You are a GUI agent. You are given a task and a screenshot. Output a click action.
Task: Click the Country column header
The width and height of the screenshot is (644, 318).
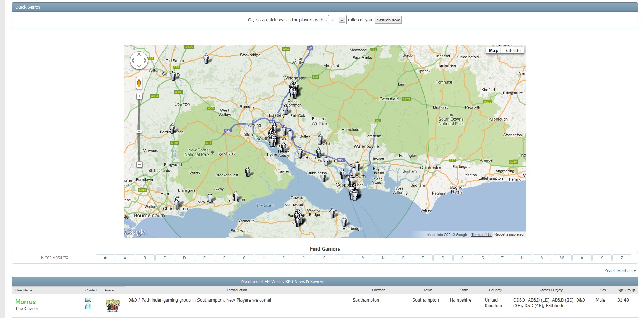pyautogui.click(x=495, y=290)
